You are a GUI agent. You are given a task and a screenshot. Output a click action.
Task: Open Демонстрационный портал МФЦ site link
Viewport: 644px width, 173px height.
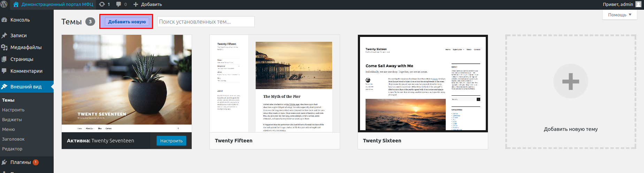point(57,4)
